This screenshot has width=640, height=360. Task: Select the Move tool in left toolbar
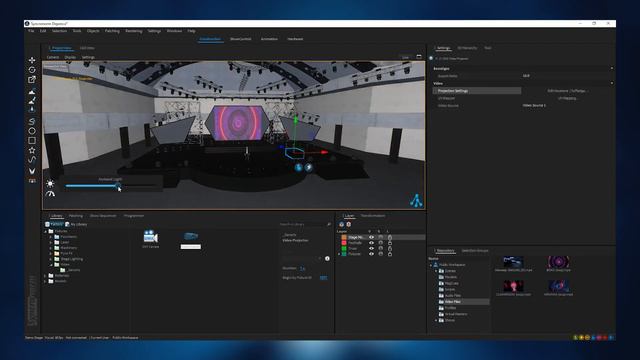[32, 60]
